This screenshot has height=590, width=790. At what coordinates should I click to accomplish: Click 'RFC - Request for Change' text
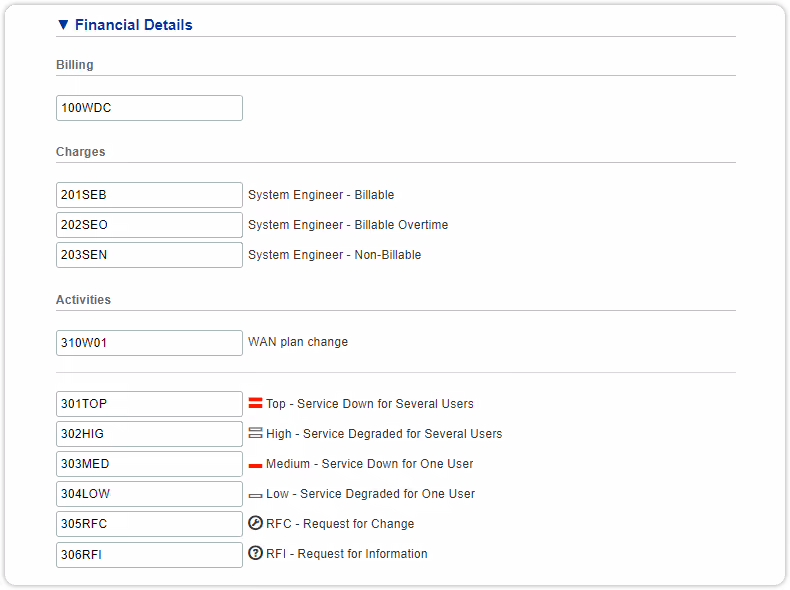[340, 524]
